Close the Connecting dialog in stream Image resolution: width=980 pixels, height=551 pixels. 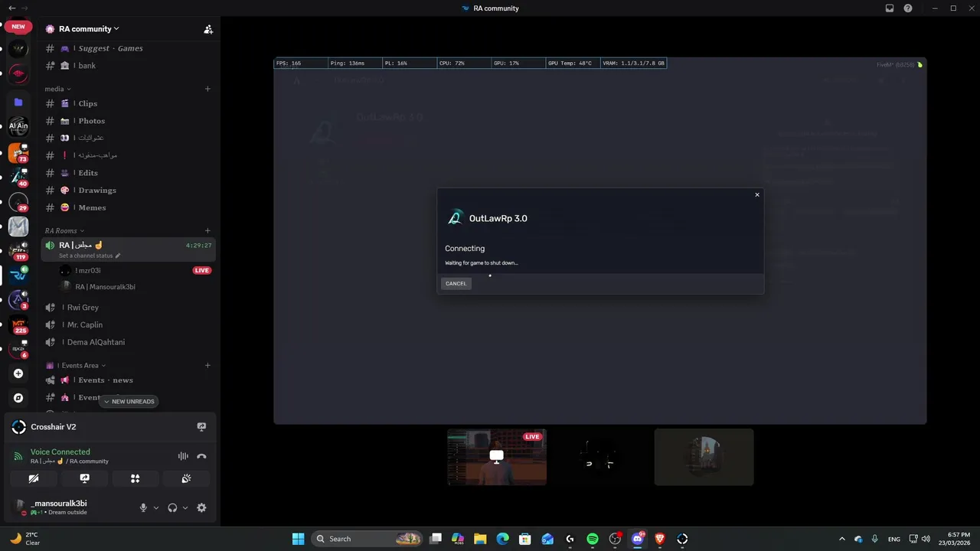pyautogui.click(x=757, y=194)
